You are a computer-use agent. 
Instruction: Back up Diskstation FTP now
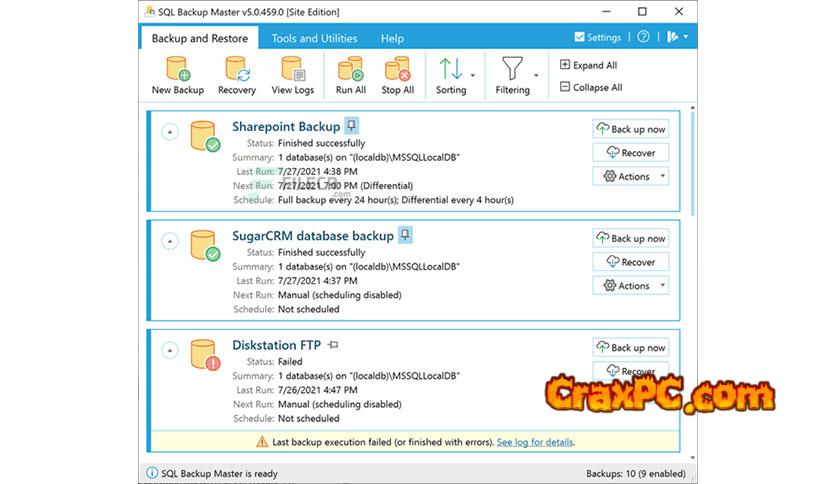[x=631, y=348]
